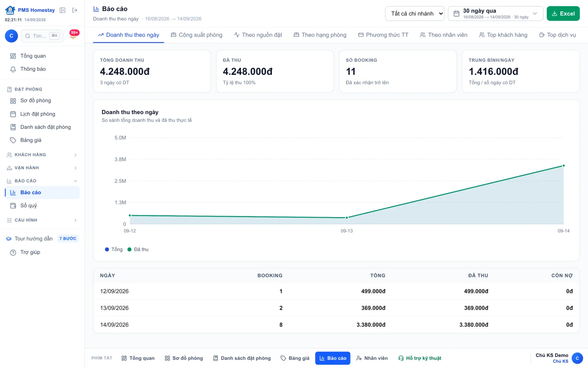Viewport: 588px width, 368px height.
Task: Start Tour hướng dẫn guide
Action: click(42, 239)
